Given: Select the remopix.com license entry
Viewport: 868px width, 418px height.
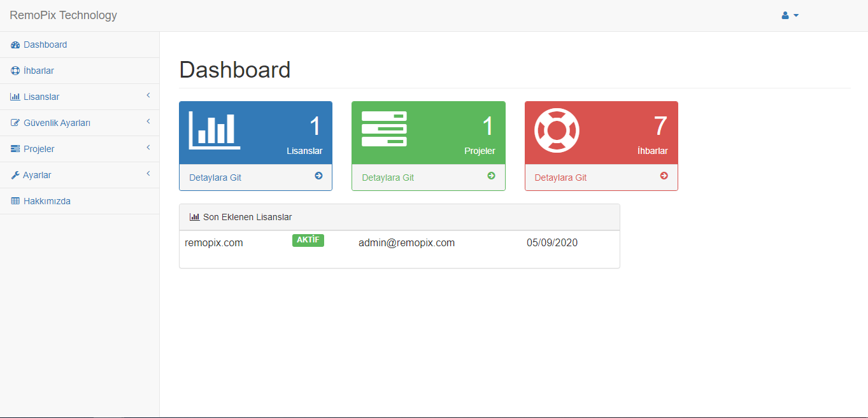Looking at the screenshot, I should pos(214,242).
